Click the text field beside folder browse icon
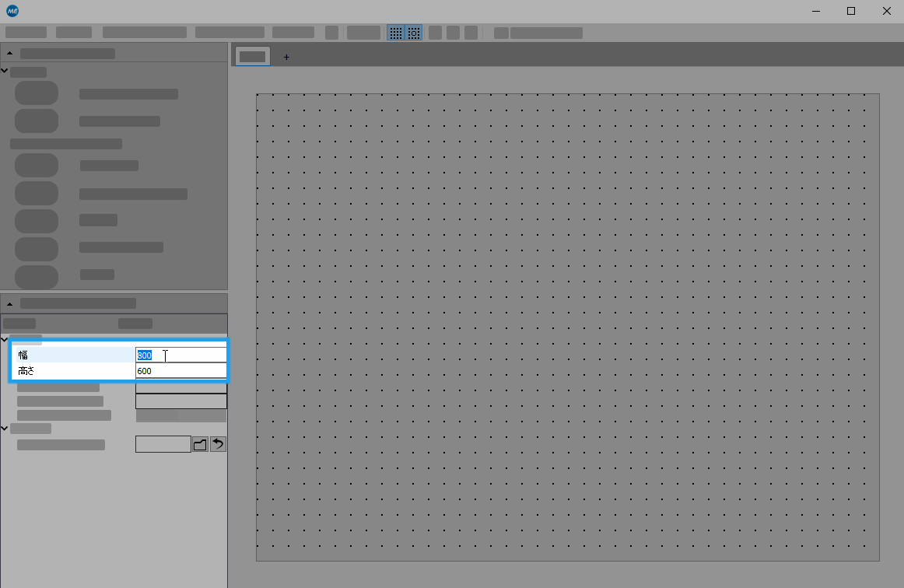This screenshot has height=588, width=904. (163, 444)
